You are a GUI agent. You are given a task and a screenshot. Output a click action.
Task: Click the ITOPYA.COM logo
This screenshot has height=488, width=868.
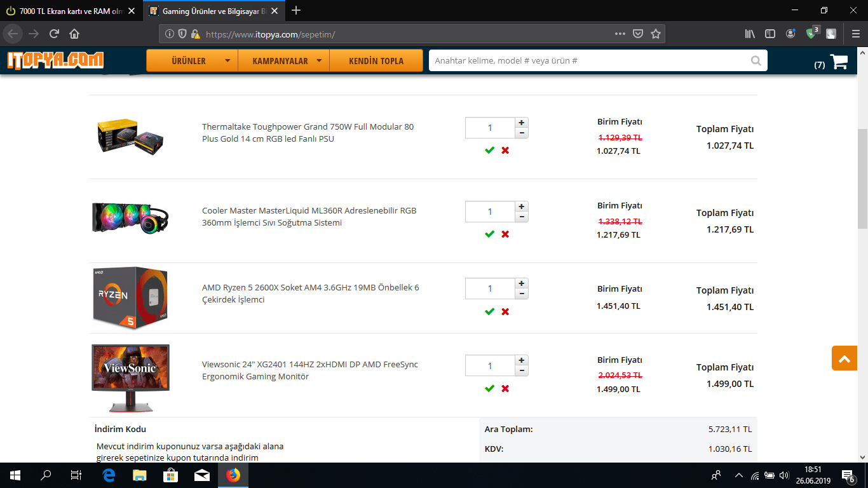point(55,60)
